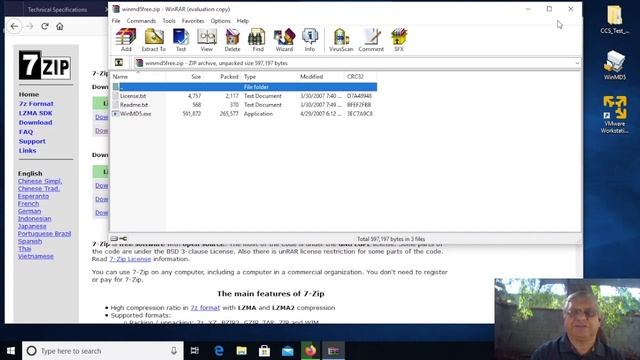Open the LZMA SDK link

pyautogui.click(x=36, y=113)
